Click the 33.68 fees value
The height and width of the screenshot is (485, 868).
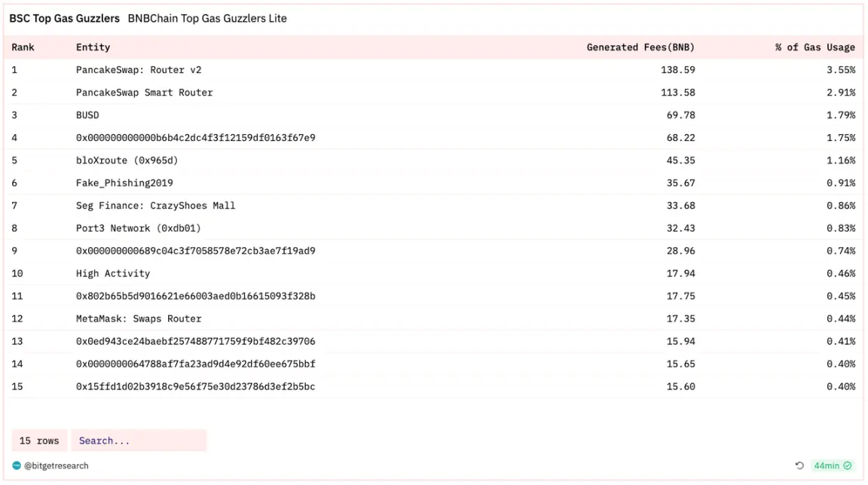pos(680,206)
